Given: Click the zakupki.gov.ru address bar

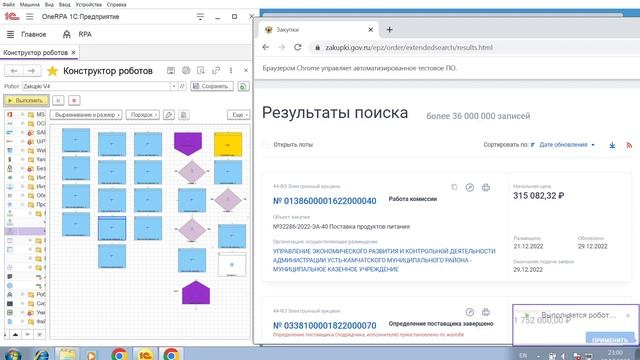Looking at the screenshot, I should (409, 48).
